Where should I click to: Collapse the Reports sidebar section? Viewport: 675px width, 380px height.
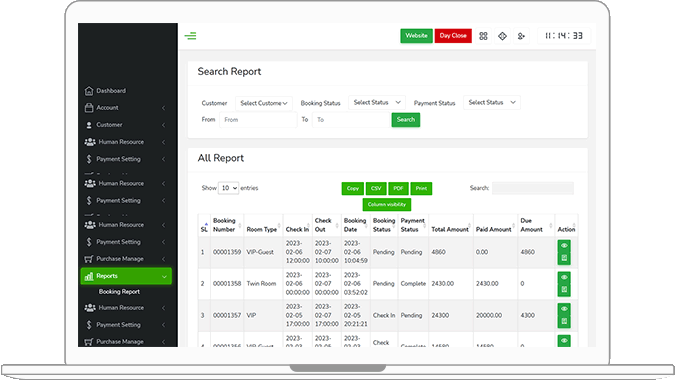tap(126, 276)
